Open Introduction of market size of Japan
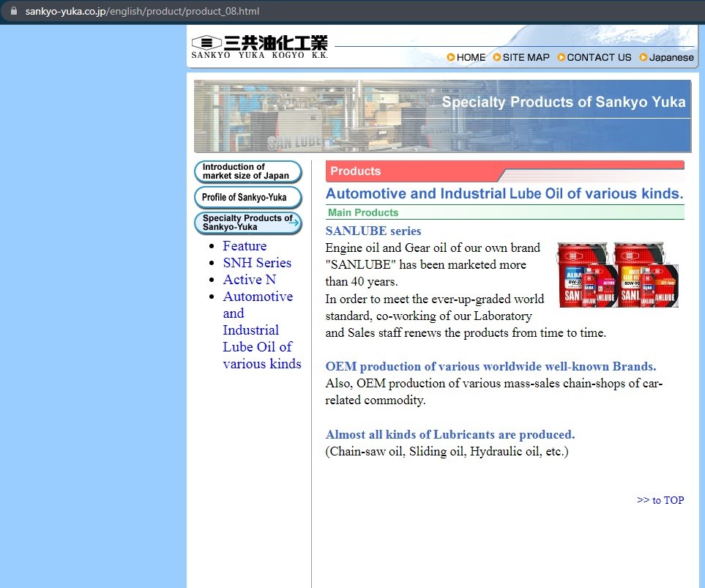 247,171
